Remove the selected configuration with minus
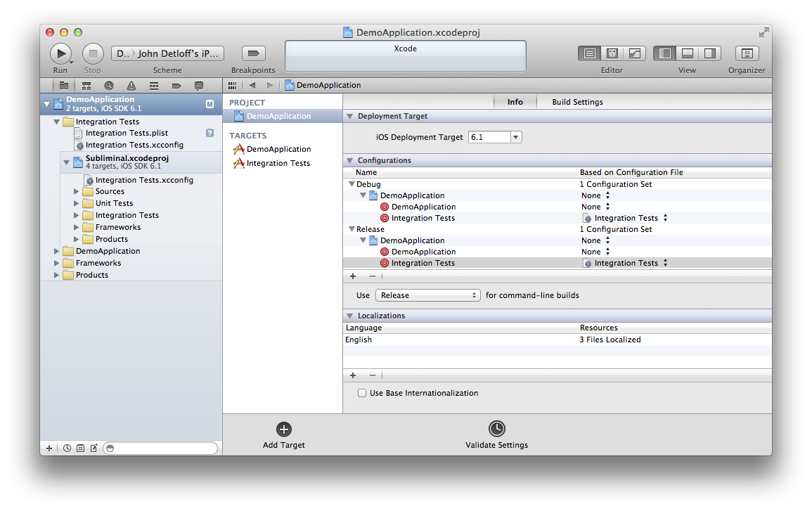This screenshot has height=511, width=812. 373,276
